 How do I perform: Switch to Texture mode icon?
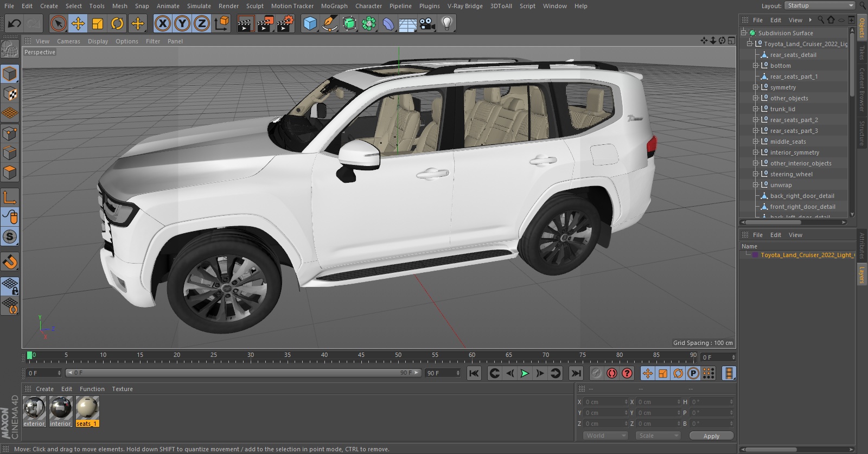(x=10, y=94)
